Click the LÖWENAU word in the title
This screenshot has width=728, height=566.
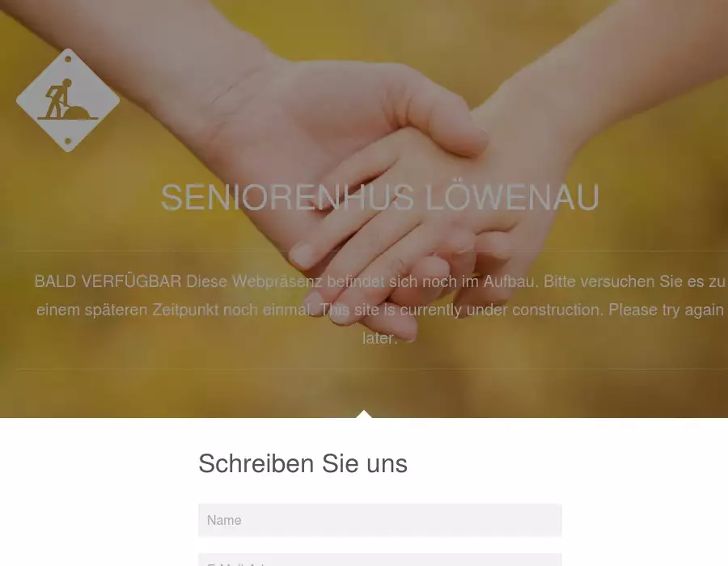[x=513, y=197]
